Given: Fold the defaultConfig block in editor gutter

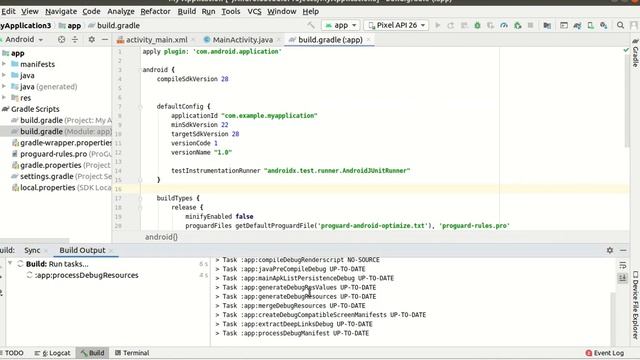Looking at the screenshot, I should click(x=140, y=107).
